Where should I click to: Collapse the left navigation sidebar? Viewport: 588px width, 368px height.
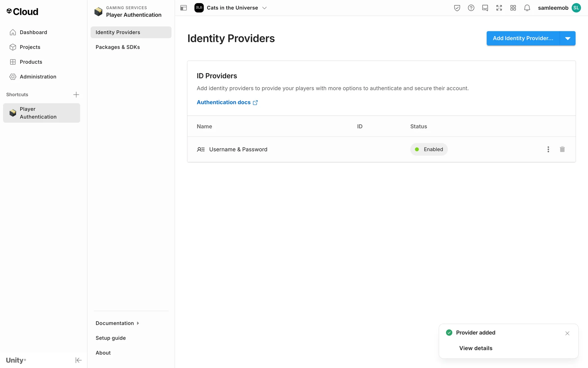(x=78, y=360)
